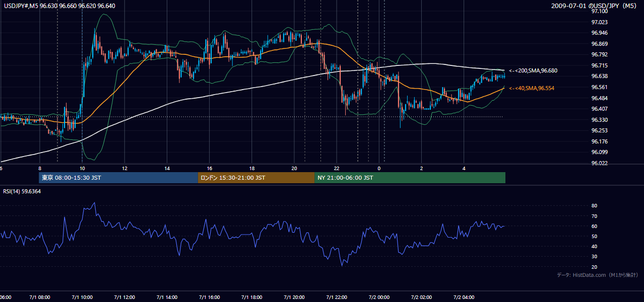Screen dimensions: 644x302
Task: Click the 40 SMA 96.554 label
Action: pos(531,88)
